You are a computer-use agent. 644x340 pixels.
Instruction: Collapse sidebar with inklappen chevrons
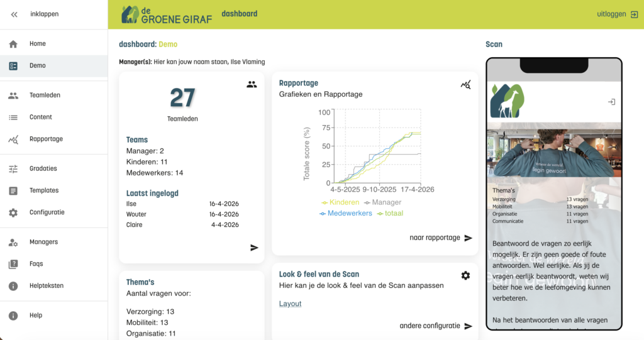[x=14, y=14]
